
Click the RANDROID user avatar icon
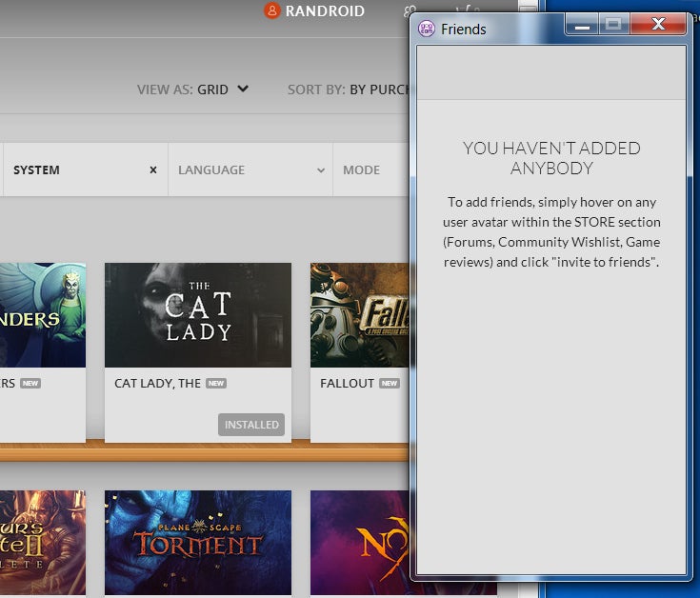(272, 11)
